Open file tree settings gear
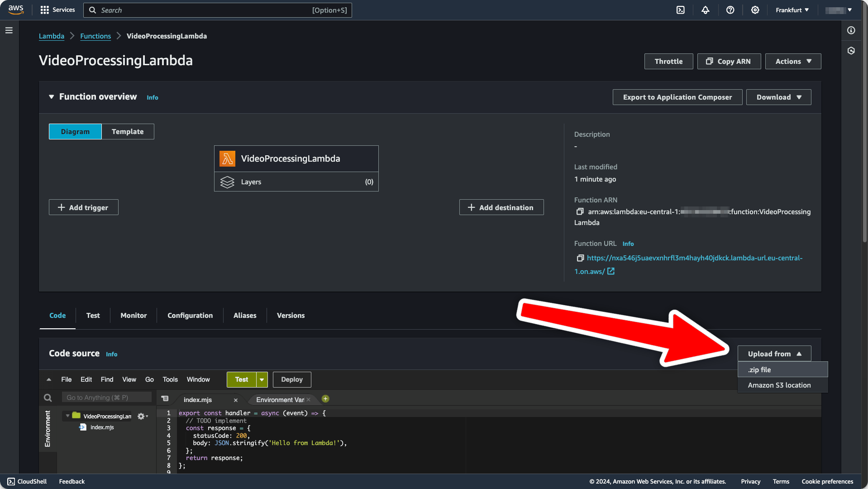This screenshot has height=489, width=868. [143, 416]
